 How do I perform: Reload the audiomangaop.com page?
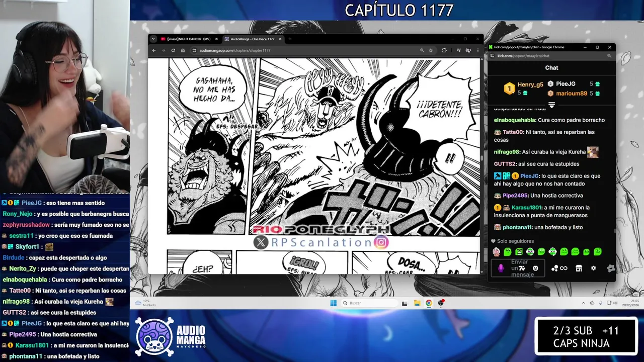173,50
